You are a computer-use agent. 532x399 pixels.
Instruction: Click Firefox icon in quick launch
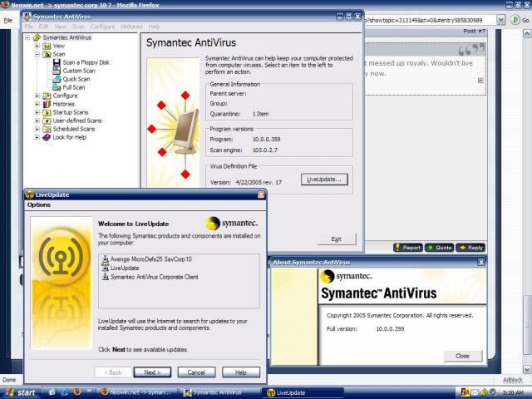pyautogui.click(x=77, y=392)
